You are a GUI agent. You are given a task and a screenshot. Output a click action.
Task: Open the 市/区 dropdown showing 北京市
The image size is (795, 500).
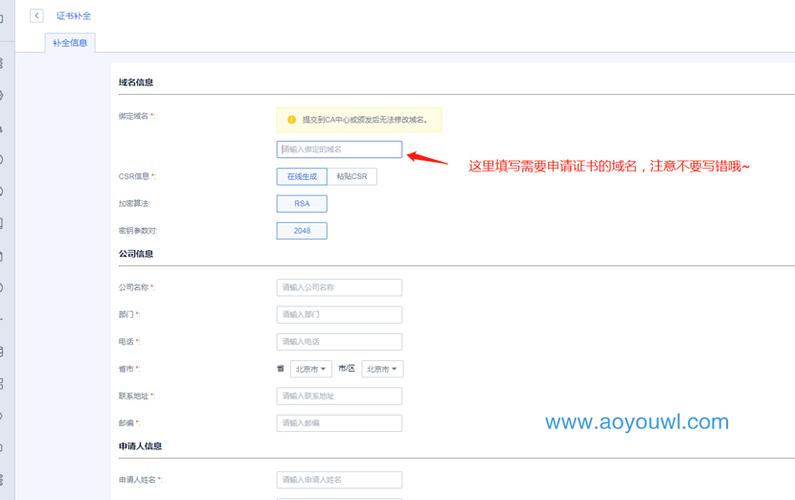tap(382, 369)
